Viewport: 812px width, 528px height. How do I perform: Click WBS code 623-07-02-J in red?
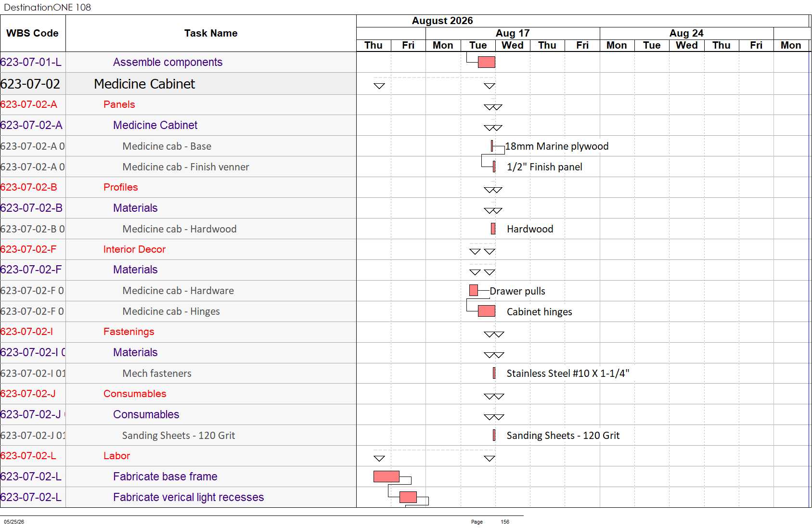point(28,394)
